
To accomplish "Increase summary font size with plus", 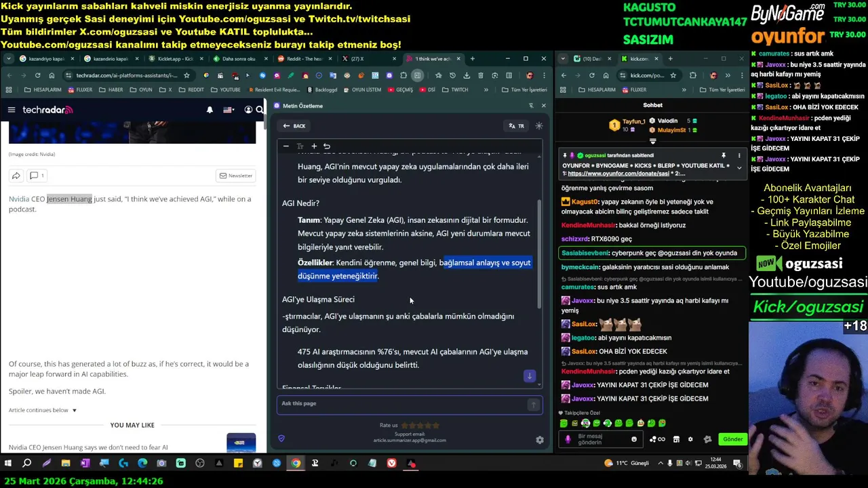I will click(x=314, y=146).
